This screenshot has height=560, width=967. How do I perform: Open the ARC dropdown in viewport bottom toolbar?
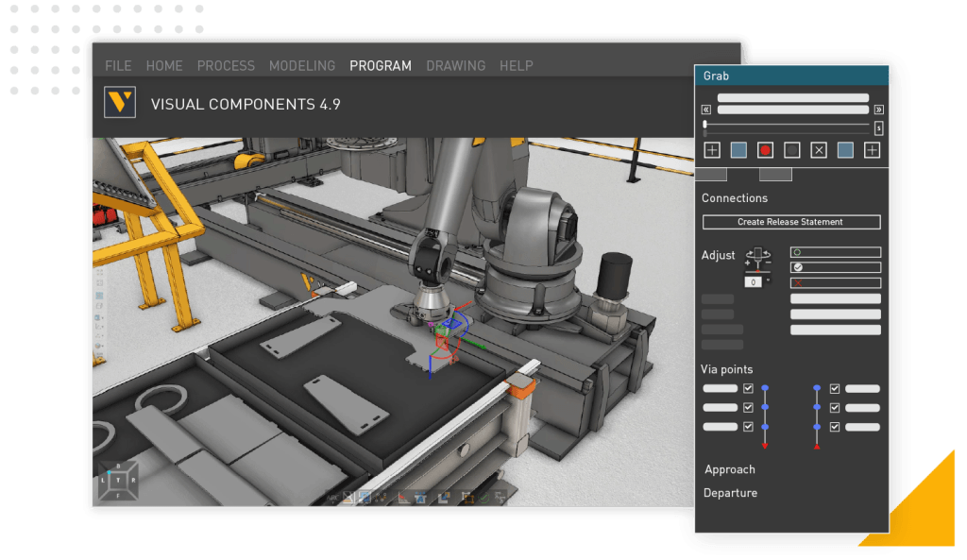pos(333,497)
